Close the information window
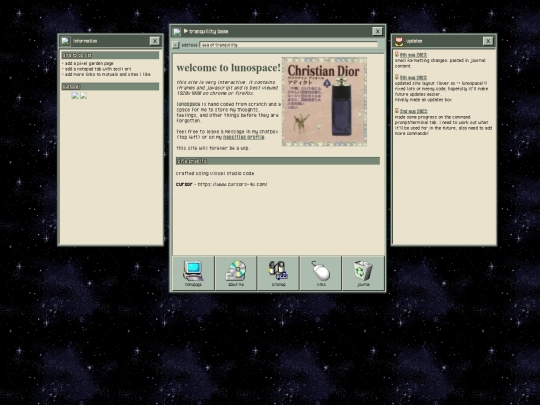Viewport: 540px width, 405px height. coord(155,41)
